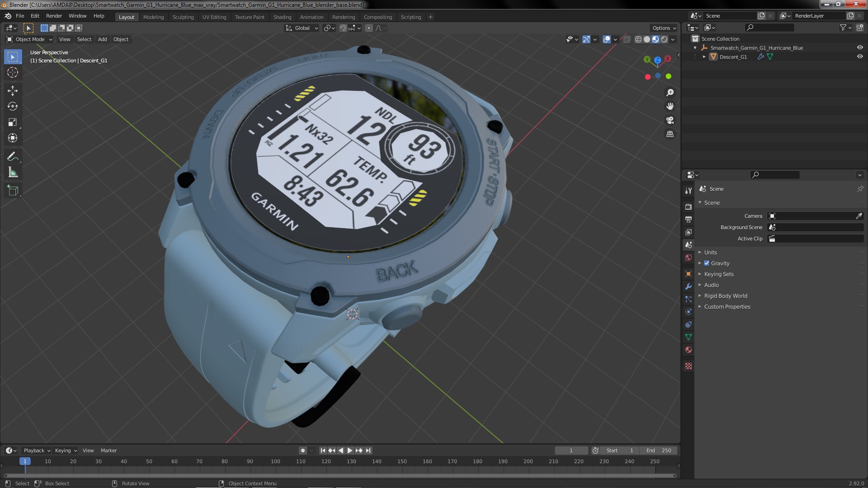The image size is (868, 488).
Task: Open the Output properties tab
Action: point(689,219)
